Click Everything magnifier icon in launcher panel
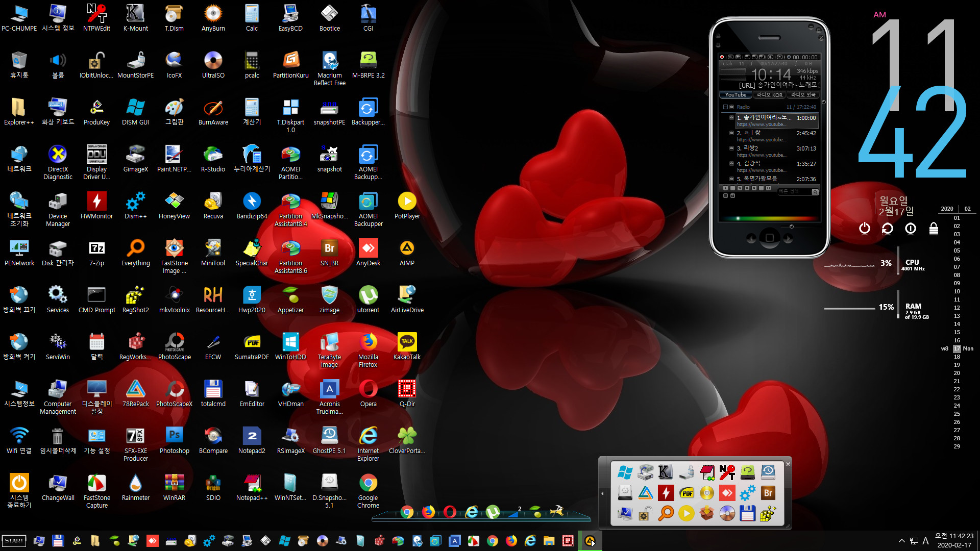The image size is (980, 551). [x=666, y=513]
